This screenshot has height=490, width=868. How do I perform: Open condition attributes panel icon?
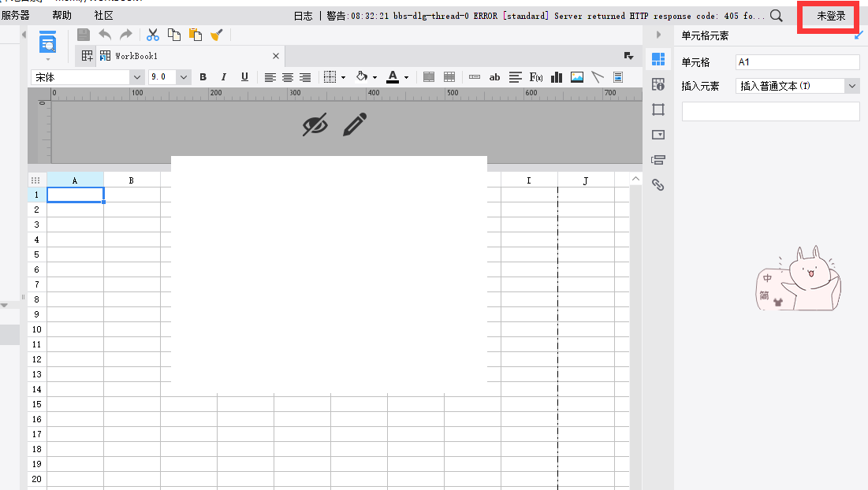[658, 160]
